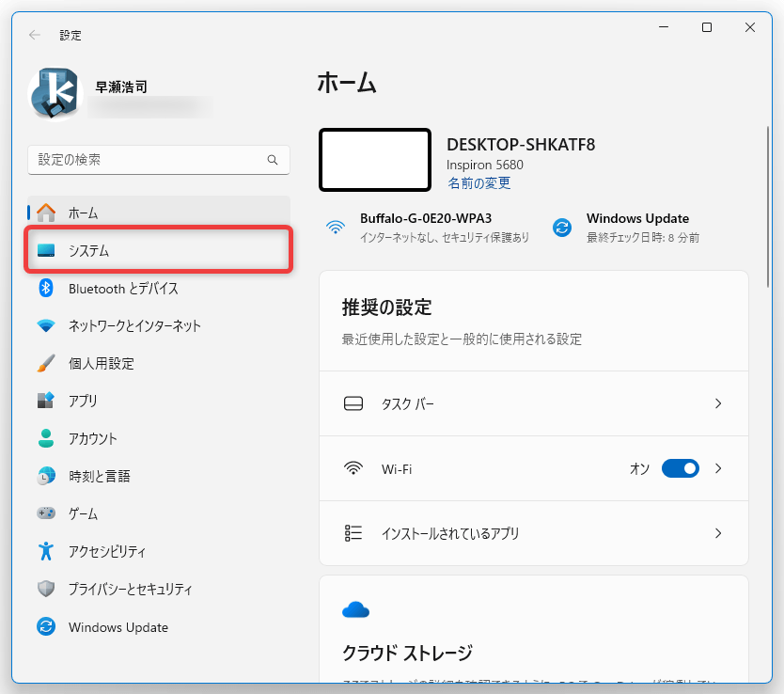Click the Wi-Fi setting row label

[397, 469]
